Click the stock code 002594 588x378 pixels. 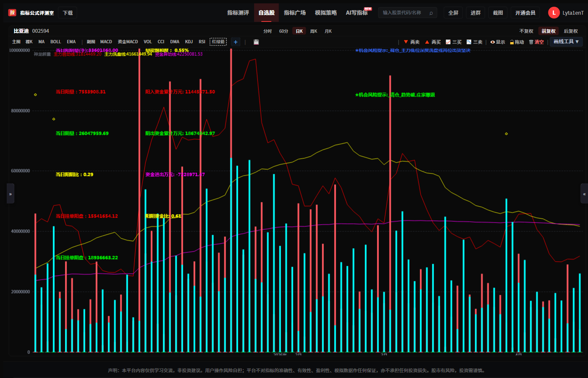coord(41,31)
